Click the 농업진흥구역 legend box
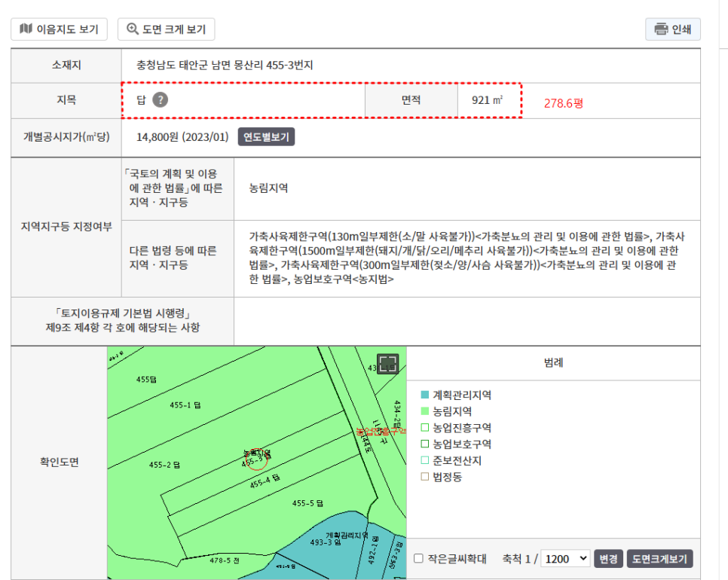Image resolution: width=728 pixels, height=580 pixels. point(424,428)
